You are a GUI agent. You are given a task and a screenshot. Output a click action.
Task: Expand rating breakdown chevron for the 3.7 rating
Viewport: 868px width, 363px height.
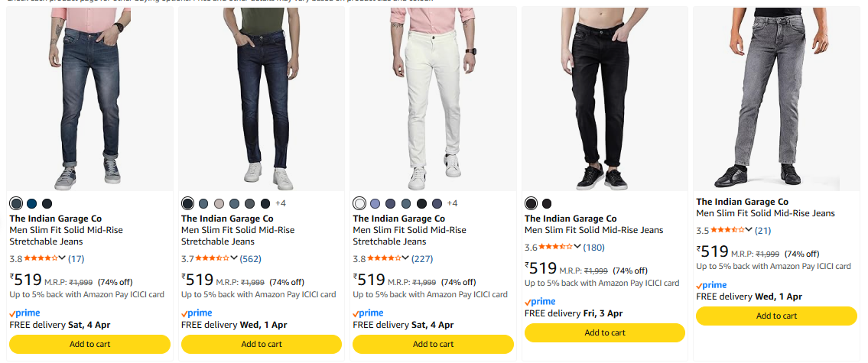tap(234, 258)
